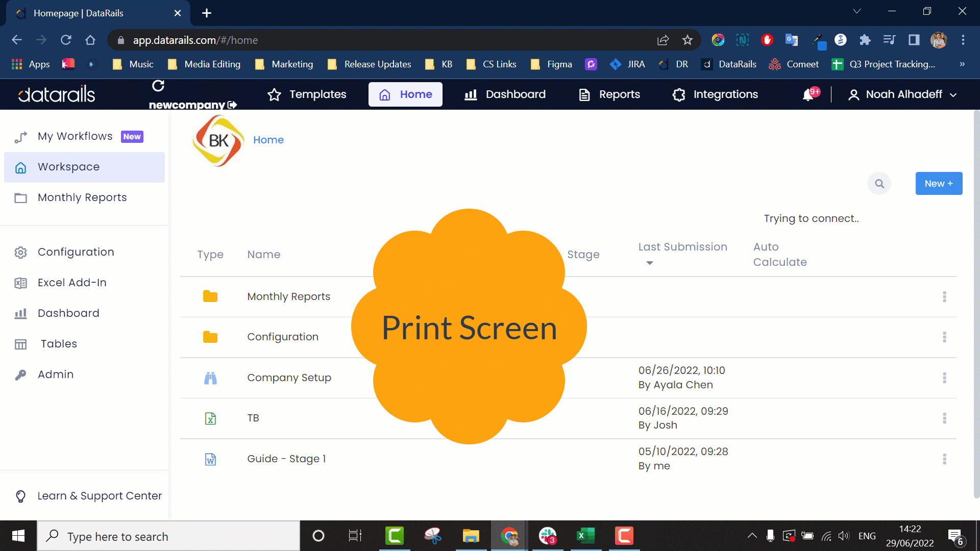Click the Home breadcrumb link
Image resolution: width=980 pixels, height=551 pixels.
268,140
